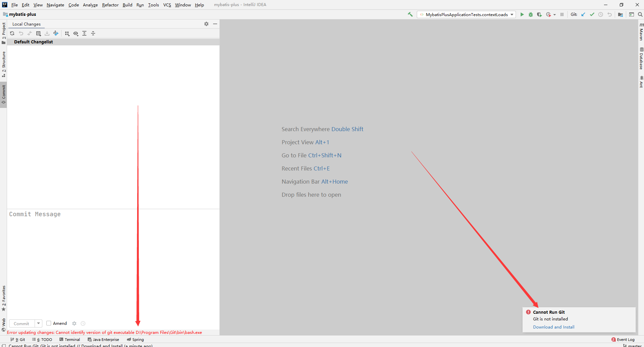644x347 pixels.
Task: Click commit options gear next to Amend
Action: pos(74,323)
